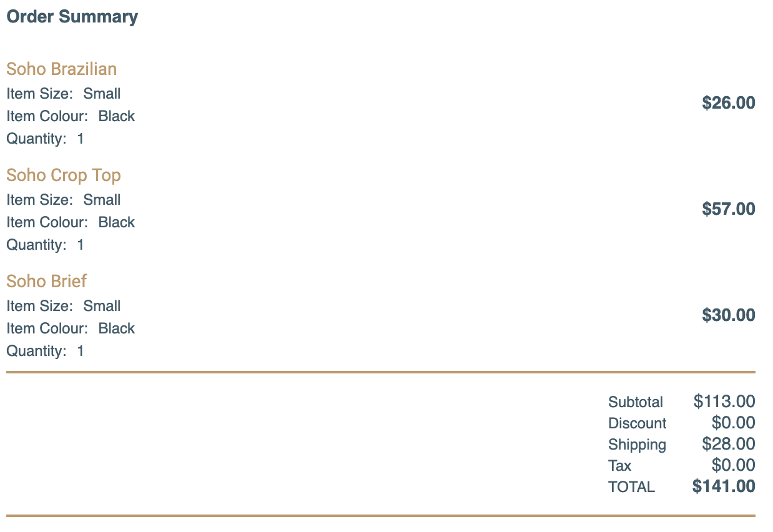Viewport: 773px width, 532px height.
Task: Click Item Size Small under Soho Brief
Action: (x=64, y=307)
